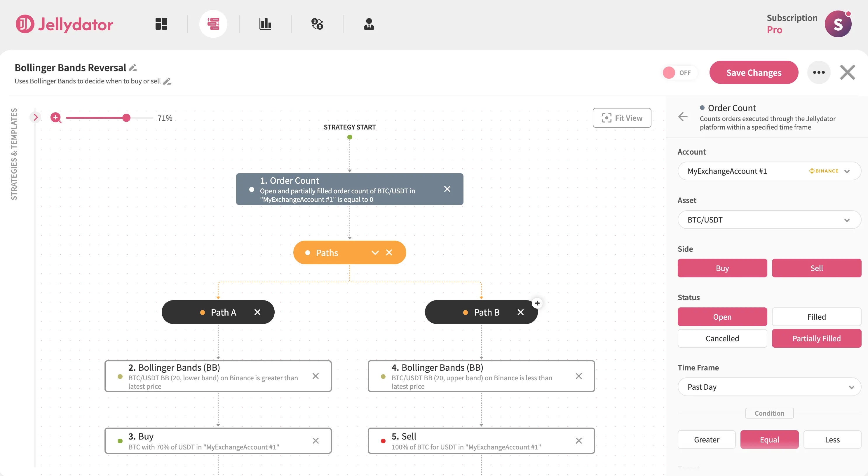868x476 pixels.
Task: Select the Path A node
Action: pyautogui.click(x=218, y=312)
